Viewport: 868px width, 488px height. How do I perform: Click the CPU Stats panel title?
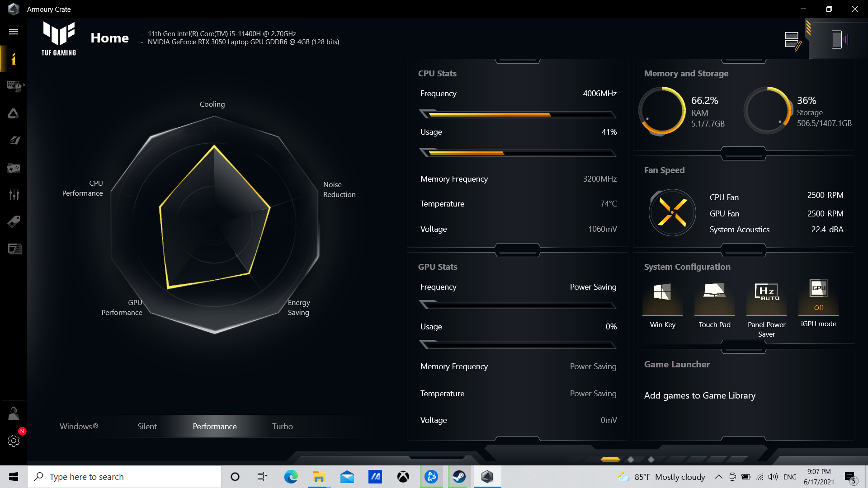[437, 73]
